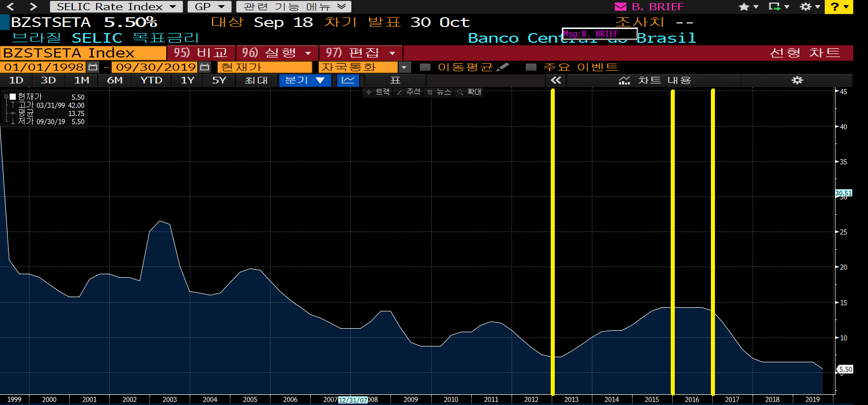This screenshot has width=868, height=405.
Task: Open the favorites star menu
Action: [748, 7]
